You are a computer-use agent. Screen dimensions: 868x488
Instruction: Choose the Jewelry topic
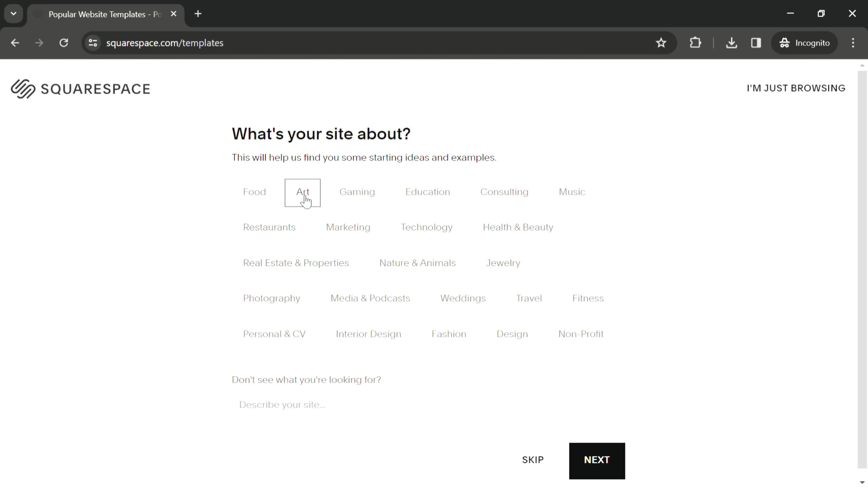503,263
